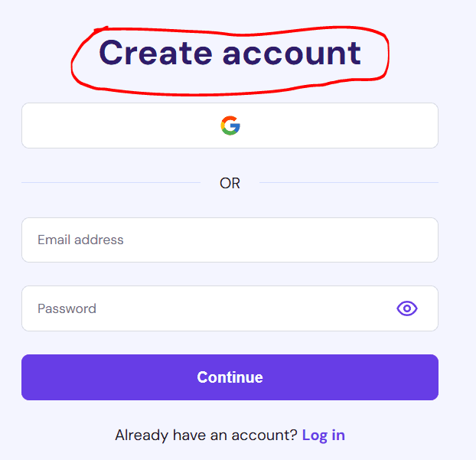Click the Google G logo icon
The image size is (476, 460).
[x=230, y=126]
